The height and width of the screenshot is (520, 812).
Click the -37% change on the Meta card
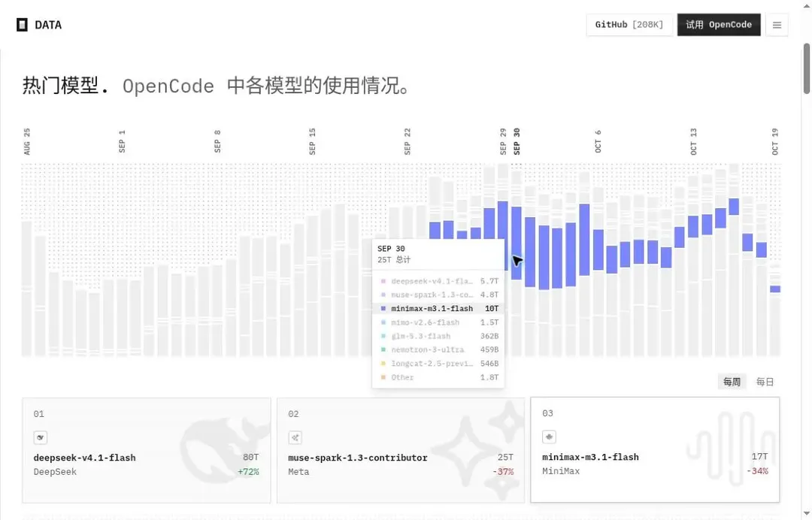pos(503,472)
